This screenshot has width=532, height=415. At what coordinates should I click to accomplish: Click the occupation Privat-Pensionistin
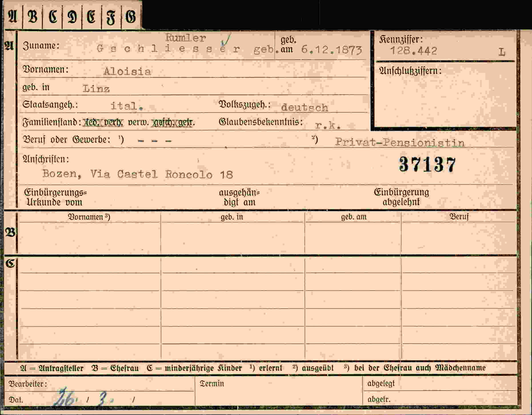(x=400, y=142)
